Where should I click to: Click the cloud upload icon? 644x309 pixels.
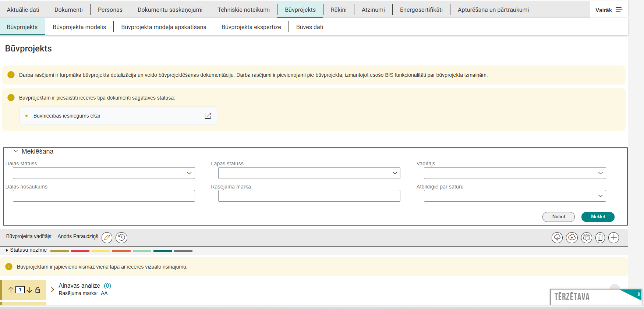572,238
